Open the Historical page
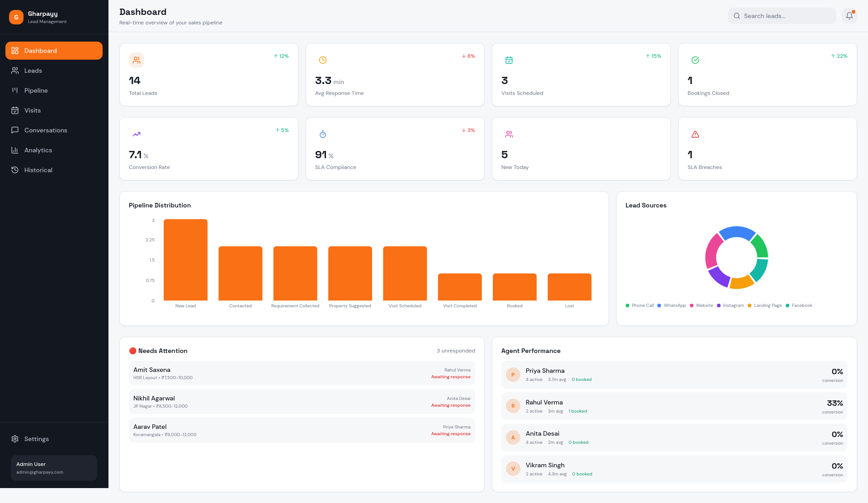Screen dimensions: 868x503 pyautogui.click(x=54, y=170)
